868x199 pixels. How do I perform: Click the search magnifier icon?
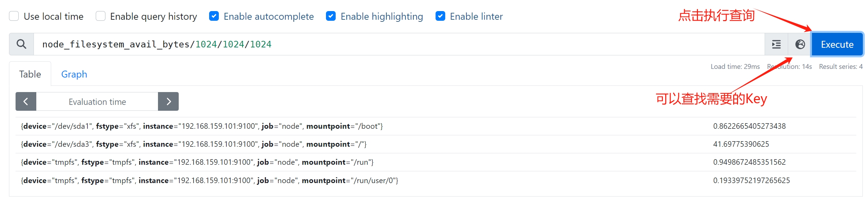21,44
